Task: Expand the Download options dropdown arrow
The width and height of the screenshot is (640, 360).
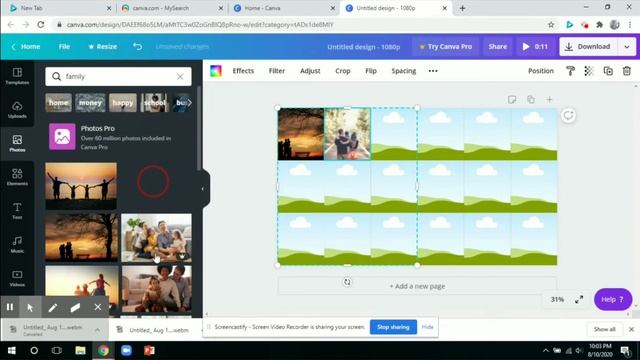Action: coord(627,47)
